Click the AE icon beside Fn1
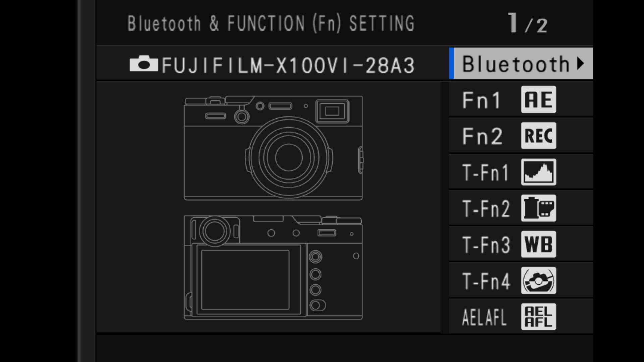The height and width of the screenshot is (362, 644). [538, 100]
